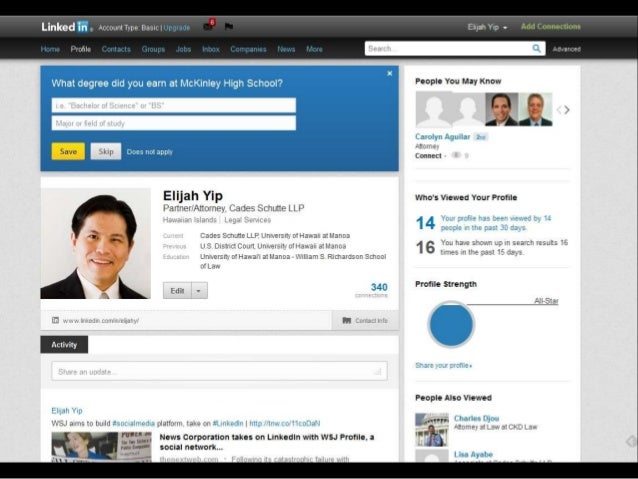638x479 pixels.
Task: Open the Companies menu
Action: [x=248, y=49]
